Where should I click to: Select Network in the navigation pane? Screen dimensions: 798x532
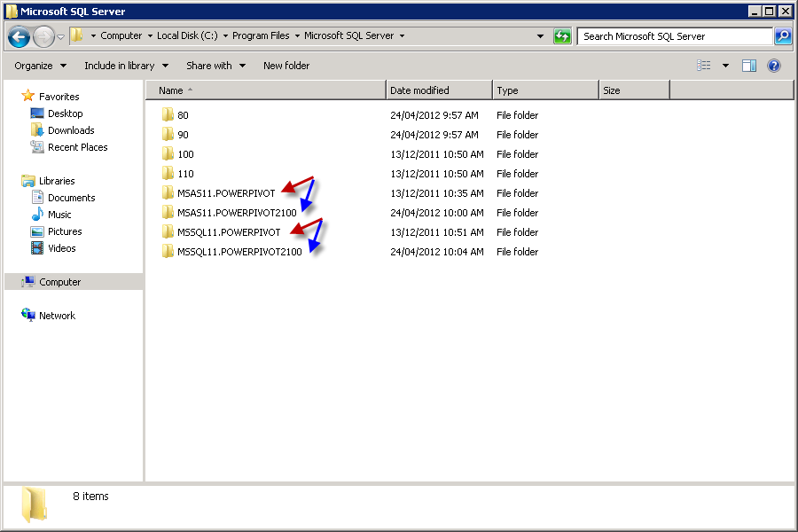pyautogui.click(x=57, y=316)
